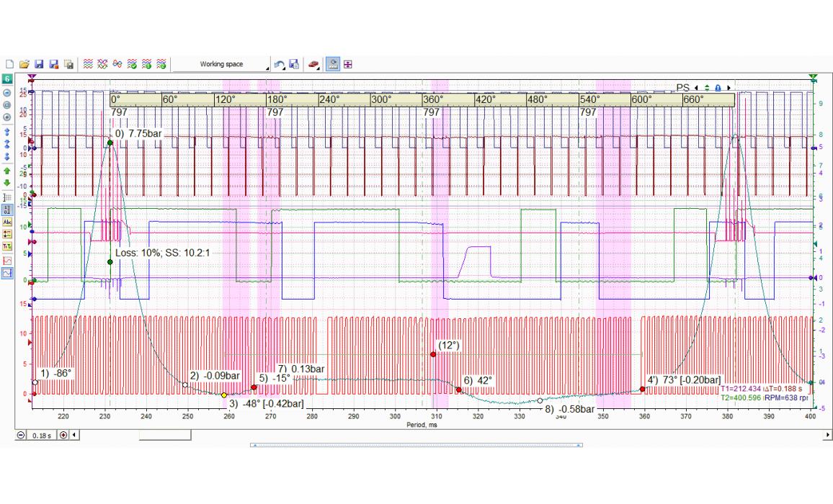Move channel down with the green down arrow

point(7,183)
